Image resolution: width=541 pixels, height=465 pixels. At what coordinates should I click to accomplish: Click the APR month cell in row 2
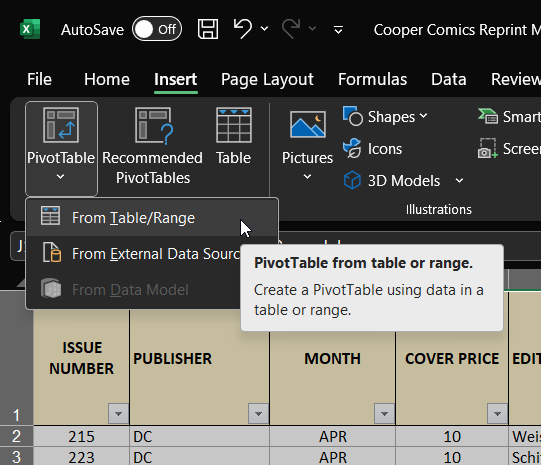coord(333,436)
